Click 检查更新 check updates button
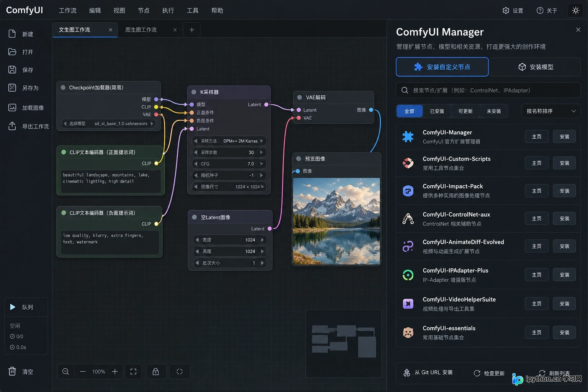The image size is (588, 392). [x=489, y=373]
